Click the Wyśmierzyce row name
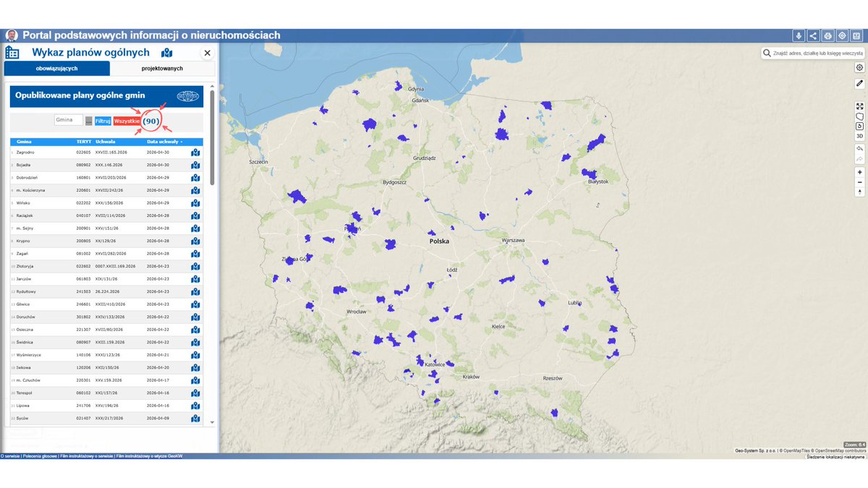The width and height of the screenshot is (868, 488). click(27, 354)
